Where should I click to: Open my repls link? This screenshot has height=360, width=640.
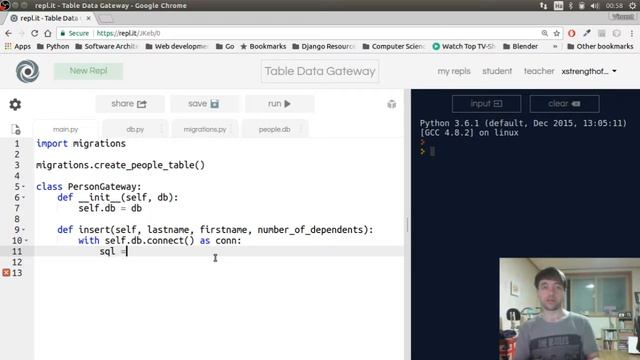click(454, 71)
